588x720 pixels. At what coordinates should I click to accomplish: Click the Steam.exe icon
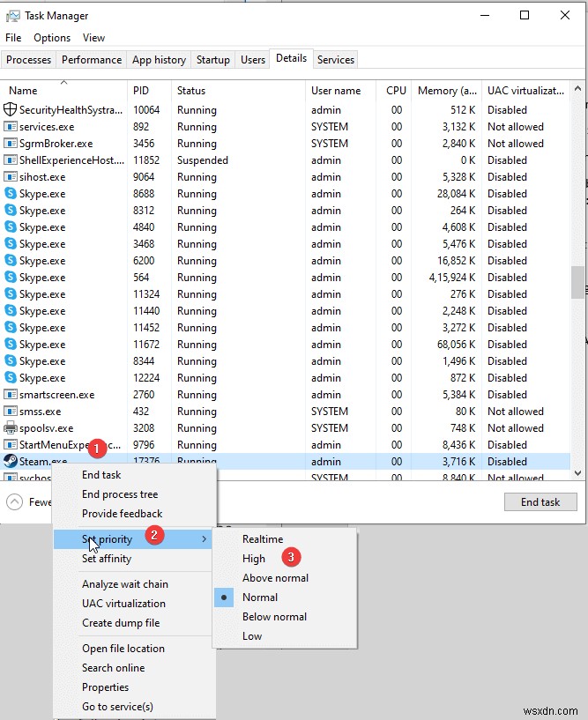pyautogui.click(x=10, y=461)
